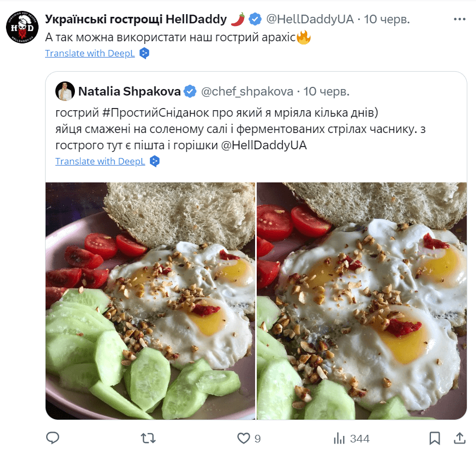Open the Translate with DeepL link
Image resolution: width=476 pixels, height=456 pixels.
[90, 53]
